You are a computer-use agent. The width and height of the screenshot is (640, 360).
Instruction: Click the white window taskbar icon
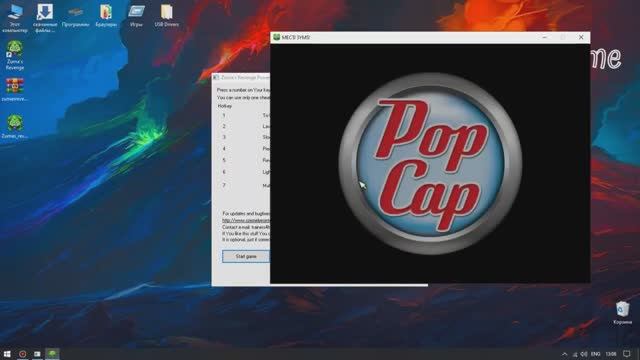coord(37,354)
